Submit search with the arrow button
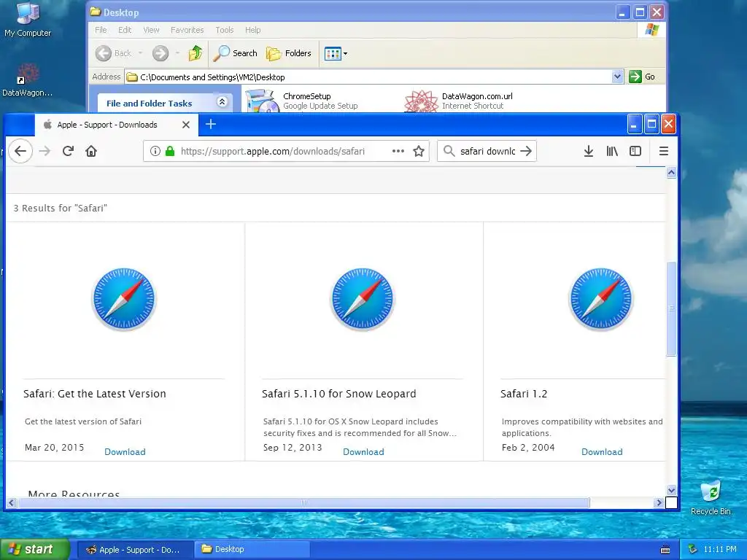 [525, 151]
